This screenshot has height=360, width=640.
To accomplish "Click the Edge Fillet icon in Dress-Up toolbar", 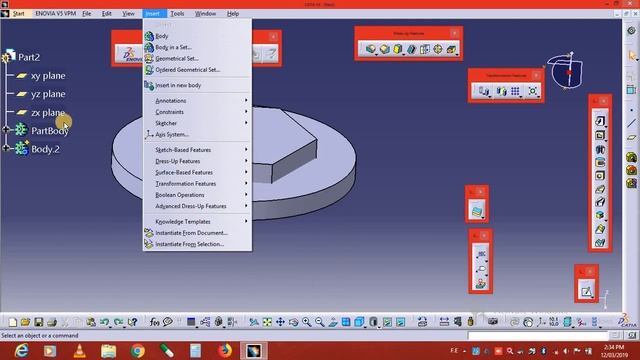I will [370, 49].
